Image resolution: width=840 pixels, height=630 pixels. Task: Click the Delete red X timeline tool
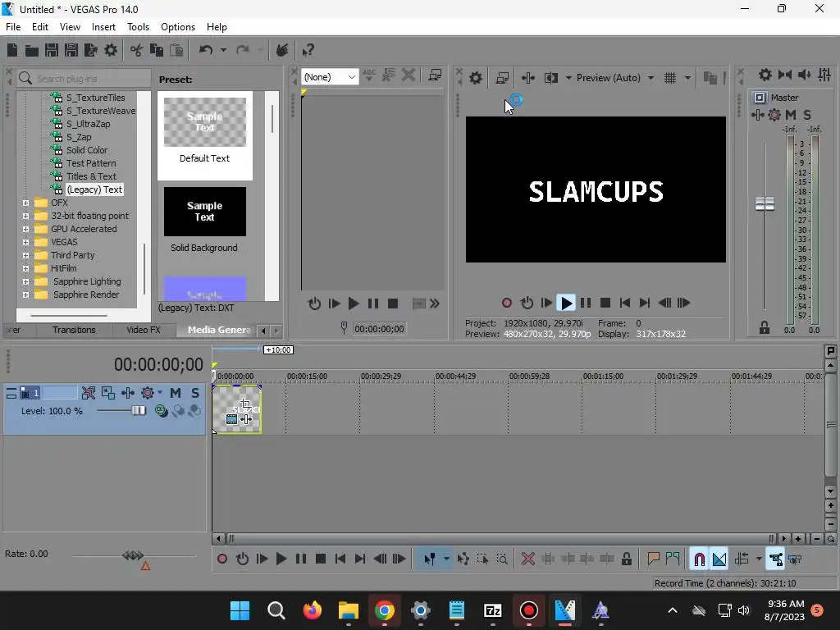(528, 559)
